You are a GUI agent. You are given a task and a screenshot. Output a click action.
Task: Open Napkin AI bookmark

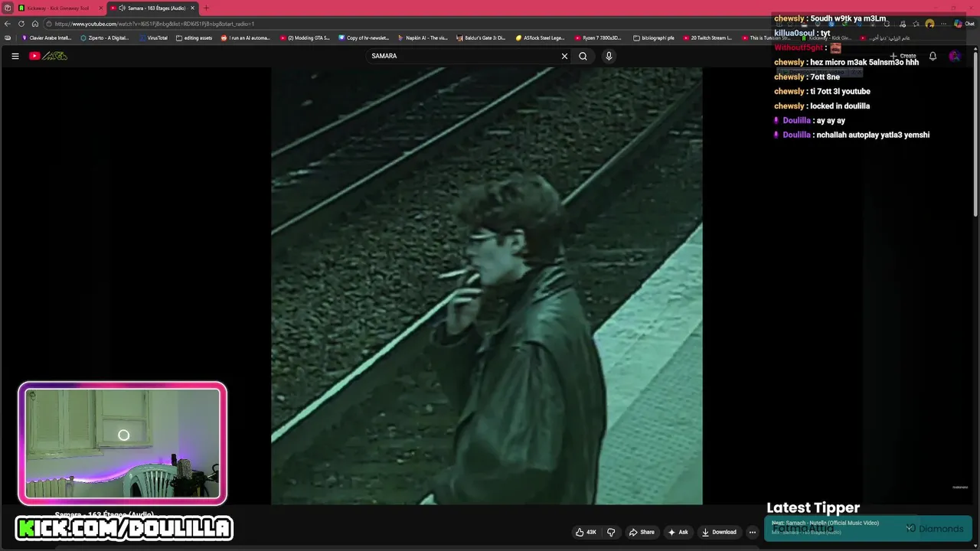[x=423, y=37]
